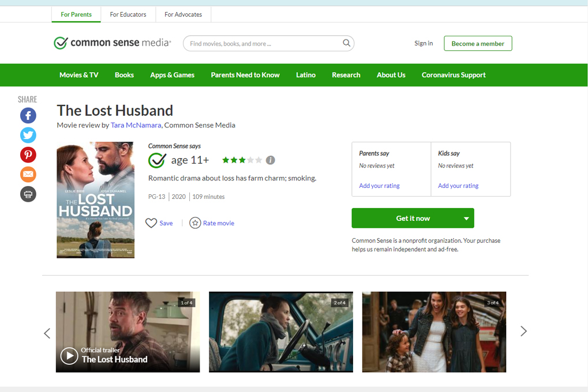
Task: Advance to next carousel images
Action: (524, 331)
